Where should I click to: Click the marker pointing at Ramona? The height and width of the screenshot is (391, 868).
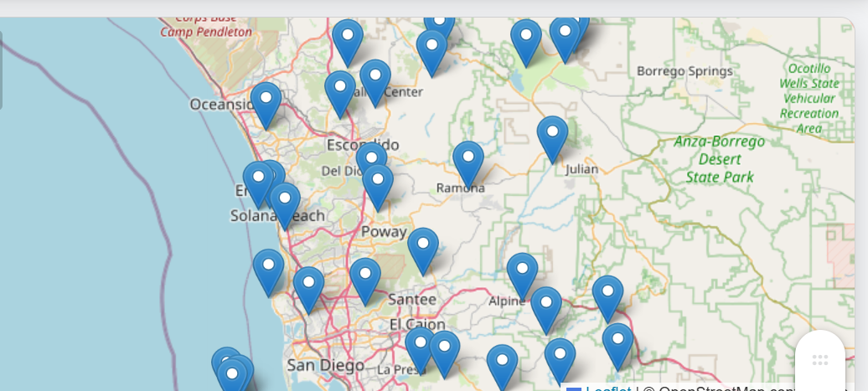[x=468, y=164]
